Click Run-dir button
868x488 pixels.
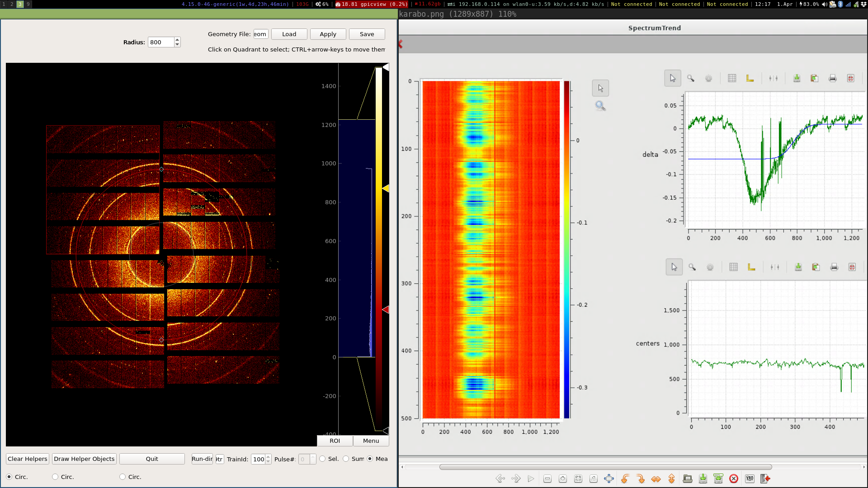click(202, 459)
